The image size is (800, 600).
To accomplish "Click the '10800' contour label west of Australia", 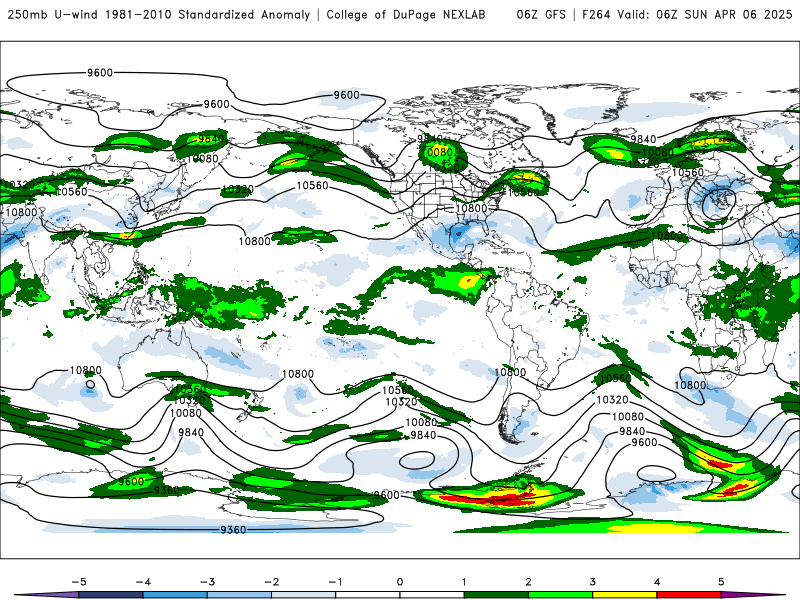I will click(x=85, y=370).
